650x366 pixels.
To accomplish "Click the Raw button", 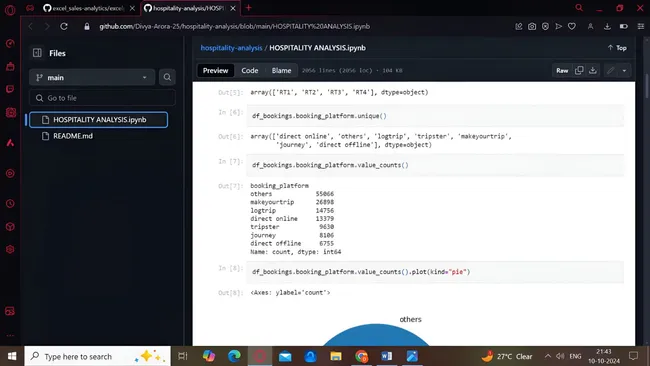I will point(562,70).
